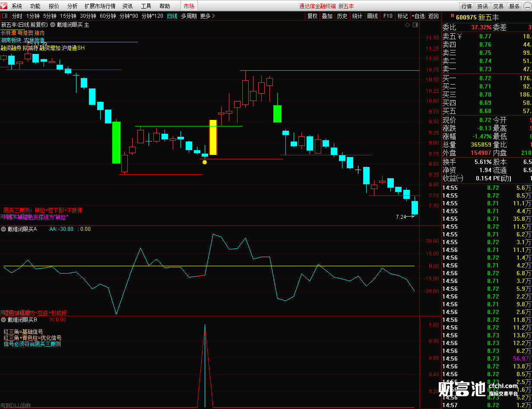Open the 帮助 menu

[x=165, y=6]
